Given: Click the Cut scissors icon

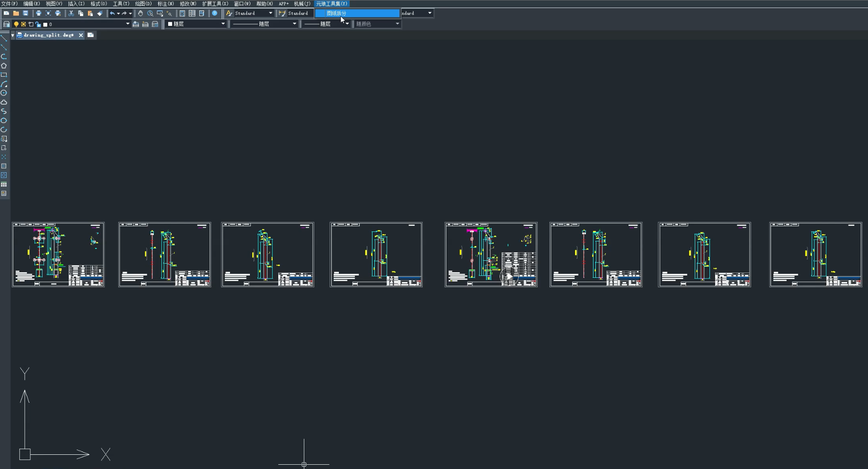Looking at the screenshot, I should (x=71, y=13).
